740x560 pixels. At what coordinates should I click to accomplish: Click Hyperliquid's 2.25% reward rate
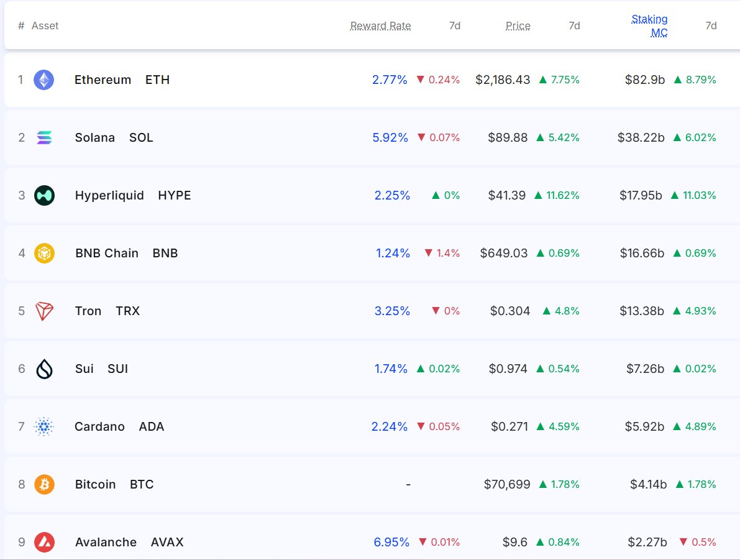[x=392, y=196]
